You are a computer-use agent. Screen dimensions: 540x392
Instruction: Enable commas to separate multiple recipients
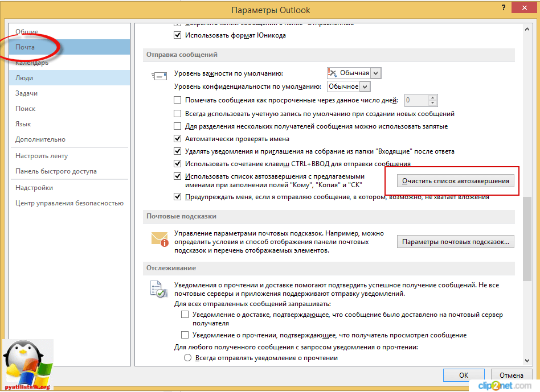[177, 126]
